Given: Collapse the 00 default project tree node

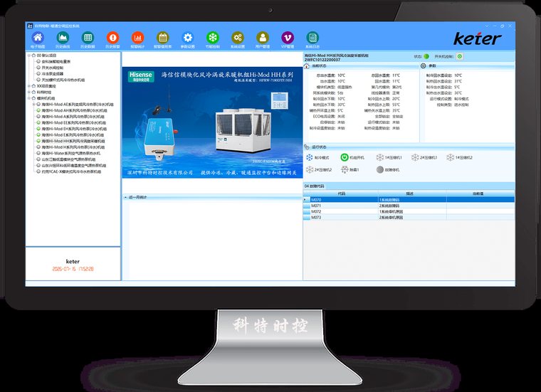Looking at the screenshot, I should click(29, 55).
